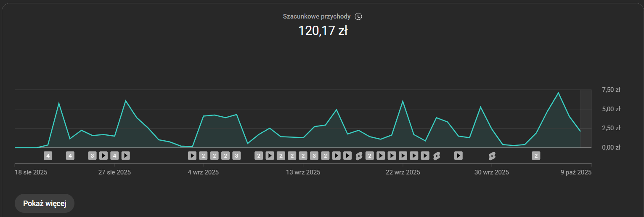Click the isolated play marker before 30 wrz 2025

point(458,156)
